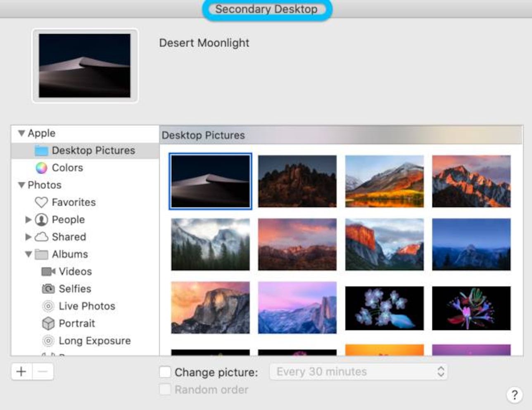This screenshot has height=410, width=532.
Task: Select the Colors wheel icon
Action: point(41,168)
